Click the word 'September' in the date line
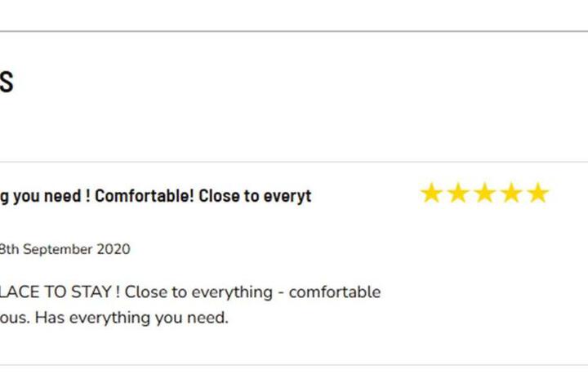Viewport: 588px width, 392px height. (57, 249)
